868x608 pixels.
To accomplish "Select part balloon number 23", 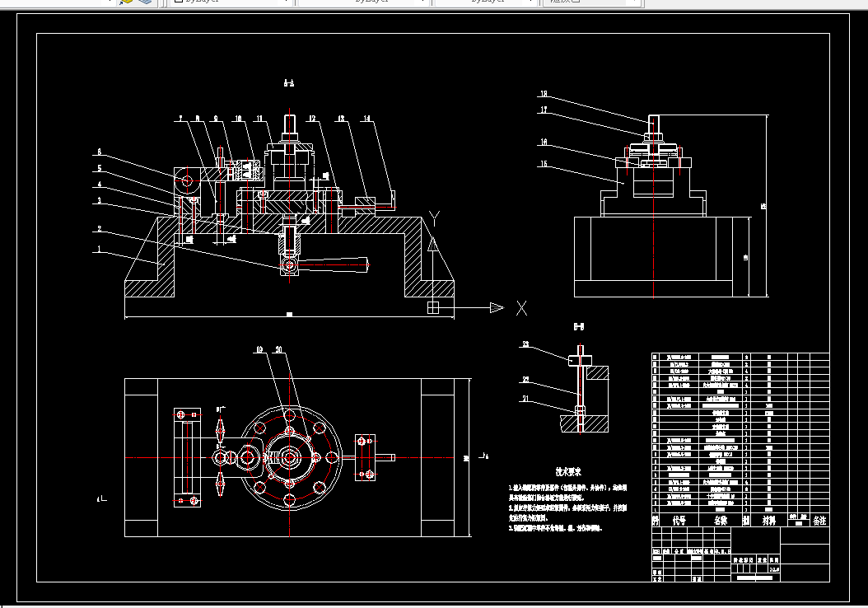I will tap(525, 344).
